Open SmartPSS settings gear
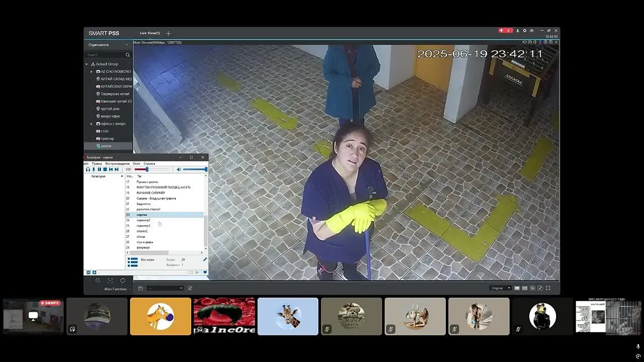The width and height of the screenshot is (644, 362). pos(525,31)
